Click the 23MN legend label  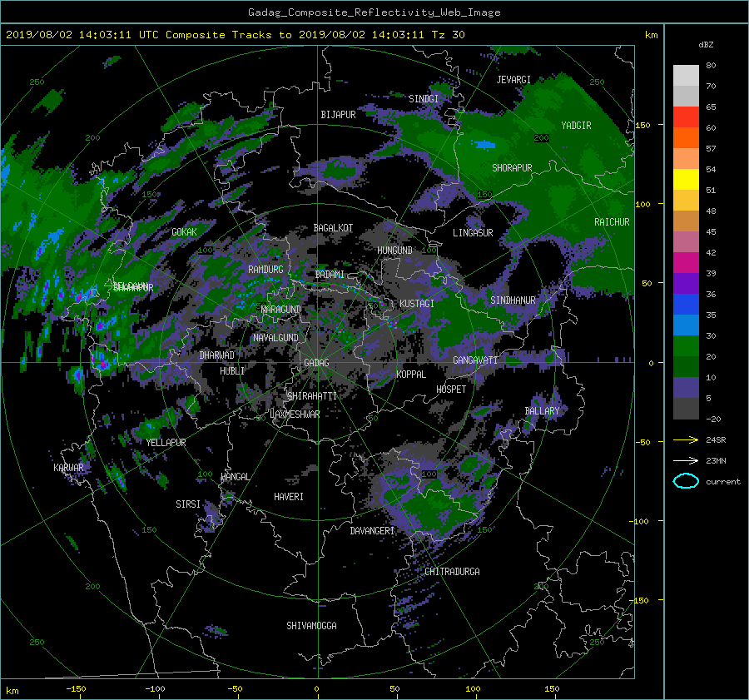pos(716,460)
